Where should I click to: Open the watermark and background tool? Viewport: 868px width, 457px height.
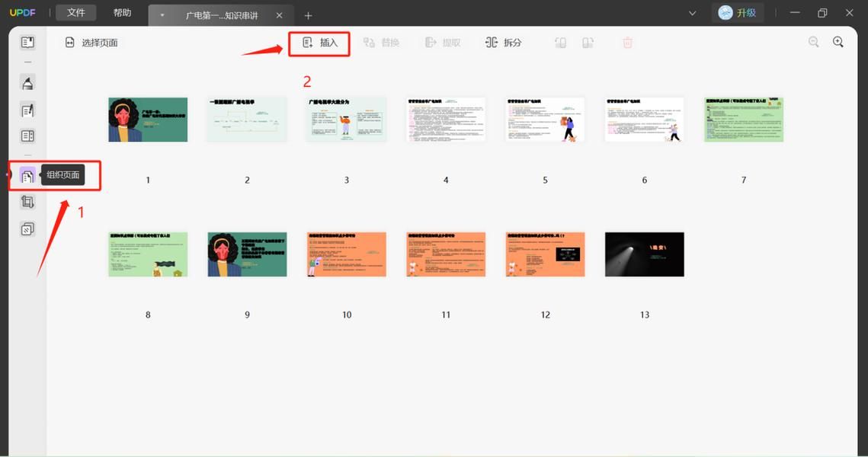pyautogui.click(x=27, y=228)
